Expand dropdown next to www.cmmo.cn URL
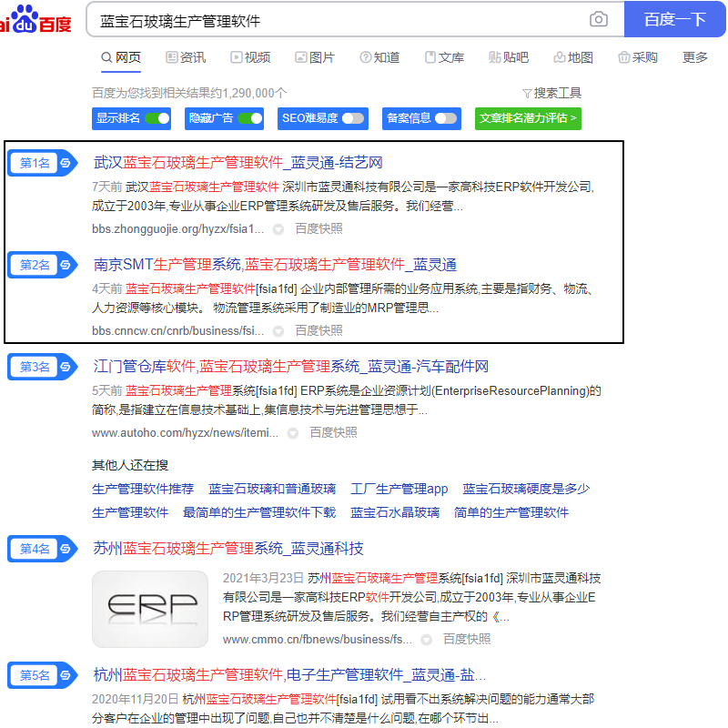The width and height of the screenshot is (728, 728). tap(426, 640)
